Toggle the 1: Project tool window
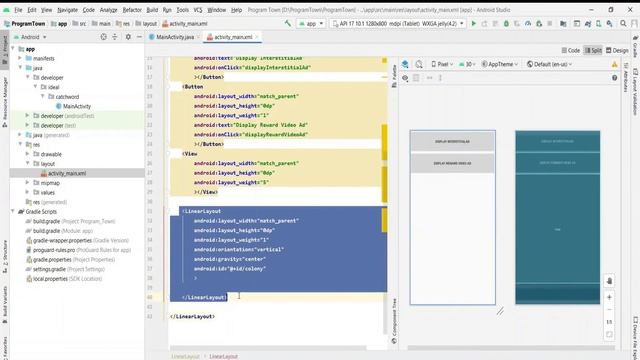The width and height of the screenshot is (640, 360). point(5,50)
